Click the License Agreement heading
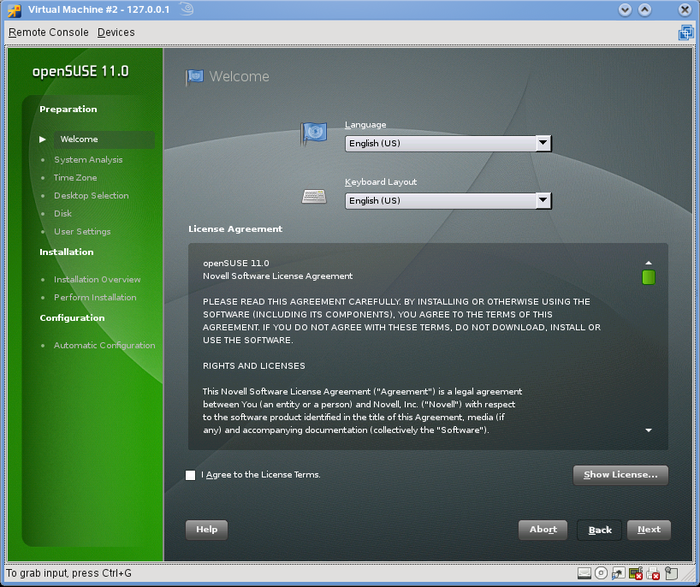This screenshot has height=587, width=700. 235,229
